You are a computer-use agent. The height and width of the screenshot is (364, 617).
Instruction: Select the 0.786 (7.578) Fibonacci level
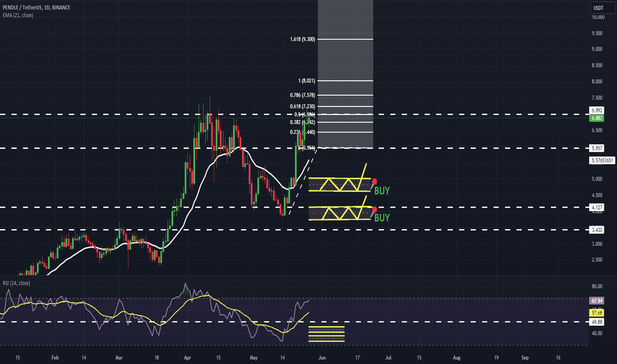coord(302,95)
